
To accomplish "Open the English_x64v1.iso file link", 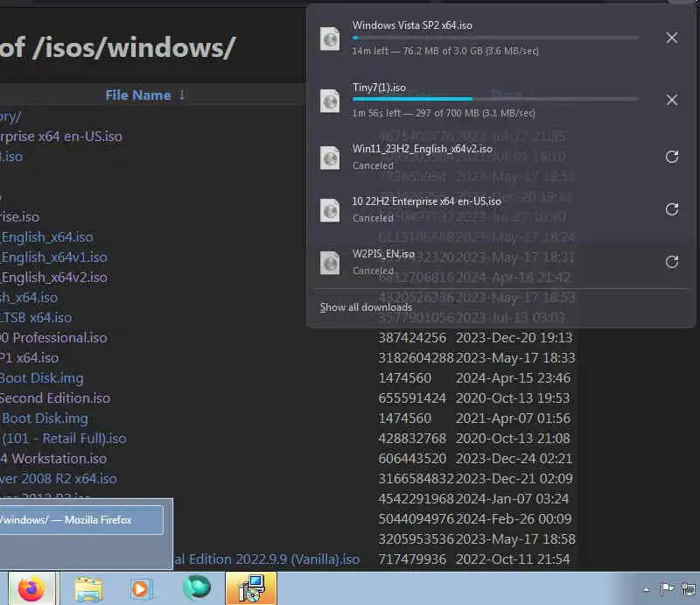I will click(53, 257).
